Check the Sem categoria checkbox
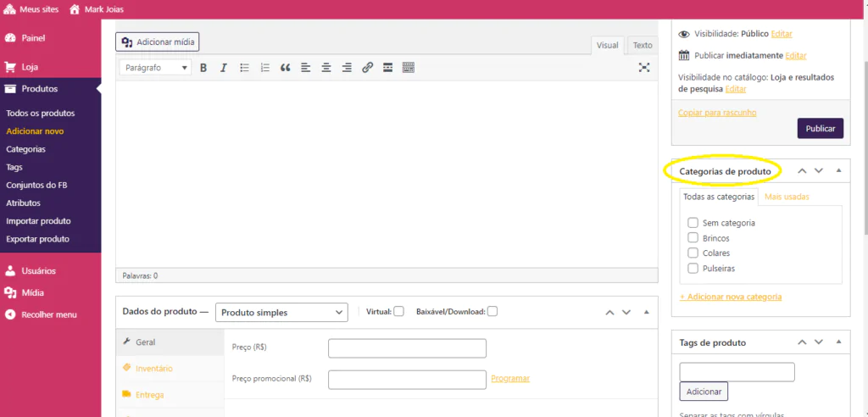The height and width of the screenshot is (417, 868). [x=693, y=223]
